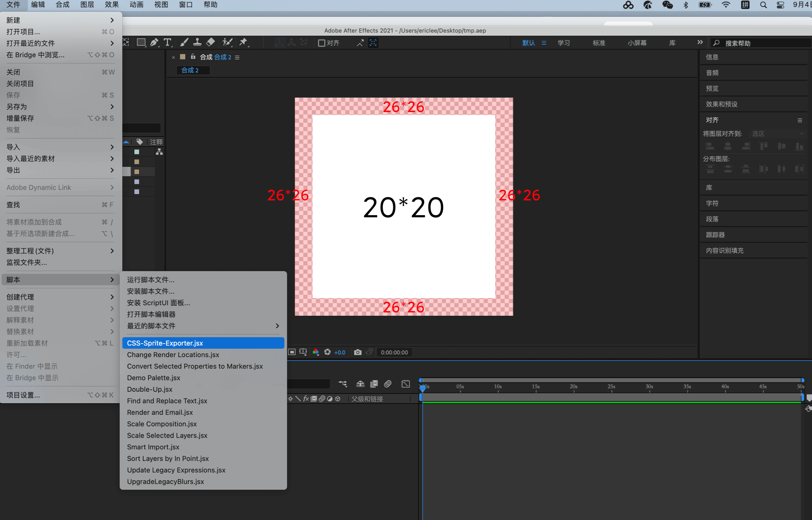Screen dimensions: 812x520
Task: Take a snapshot with camera icon
Action: tap(358, 352)
